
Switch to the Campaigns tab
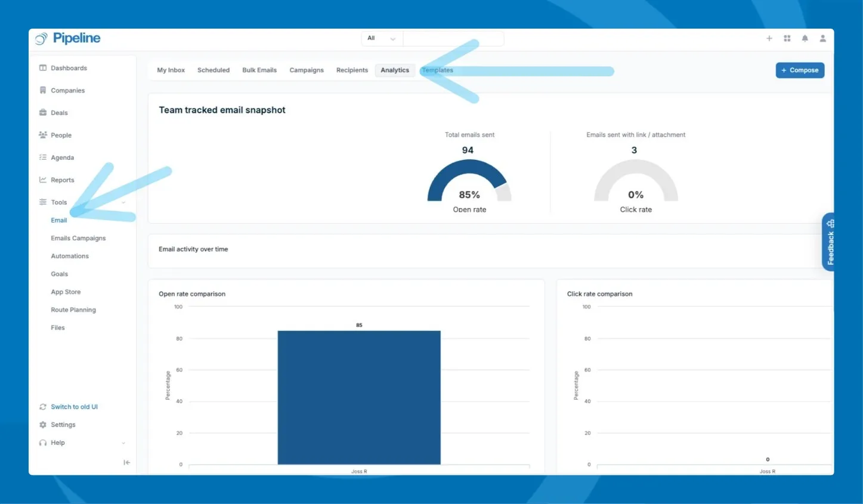click(307, 70)
